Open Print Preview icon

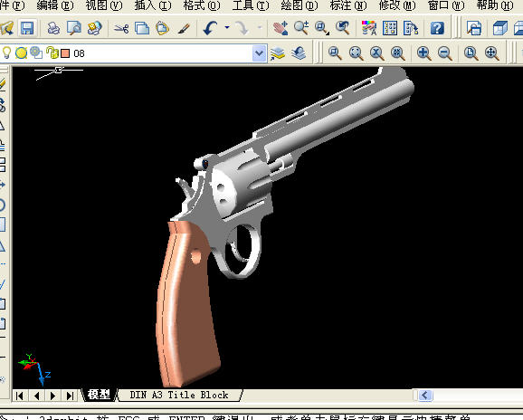pos(74,28)
